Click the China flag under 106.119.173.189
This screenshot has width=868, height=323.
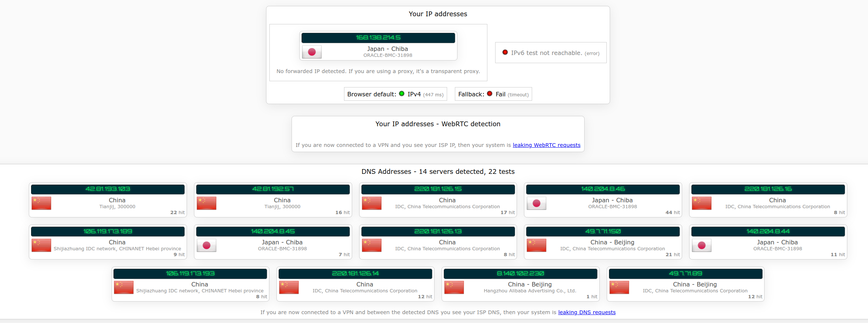[x=41, y=245]
